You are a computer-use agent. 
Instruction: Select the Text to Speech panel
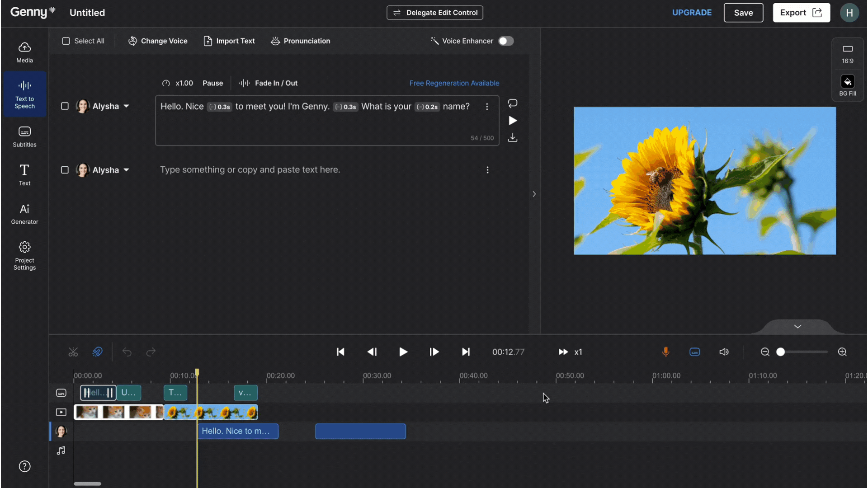(24, 94)
